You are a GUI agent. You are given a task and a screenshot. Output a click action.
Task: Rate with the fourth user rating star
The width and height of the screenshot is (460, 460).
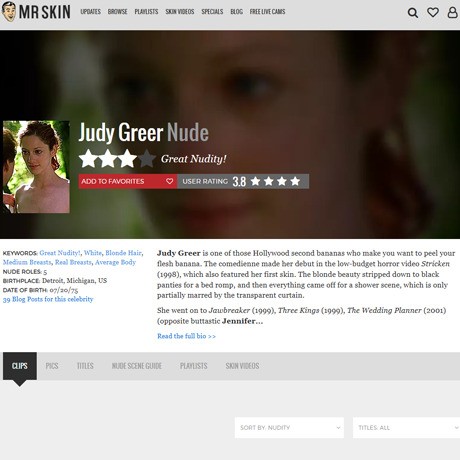295,181
